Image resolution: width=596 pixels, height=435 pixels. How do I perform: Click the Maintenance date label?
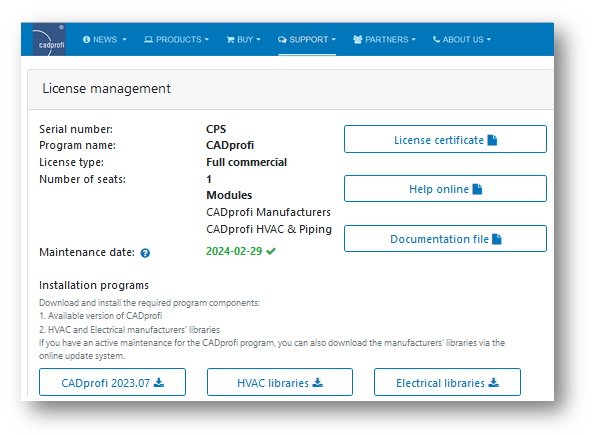click(x=87, y=252)
